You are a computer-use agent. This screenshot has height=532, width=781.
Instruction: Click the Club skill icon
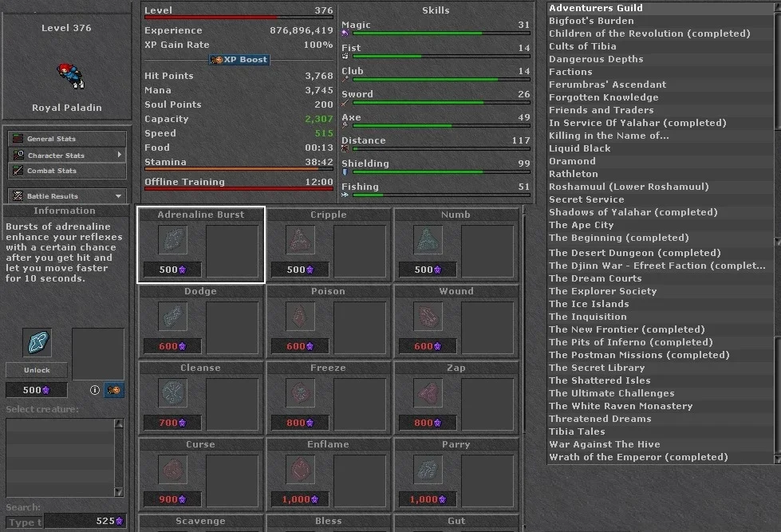tap(345, 79)
